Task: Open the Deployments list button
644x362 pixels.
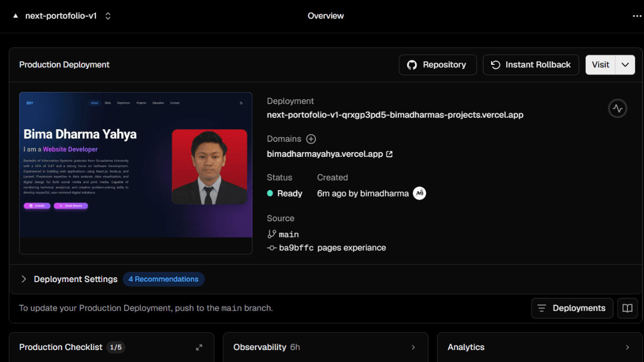Action: pyautogui.click(x=572, y=308)
